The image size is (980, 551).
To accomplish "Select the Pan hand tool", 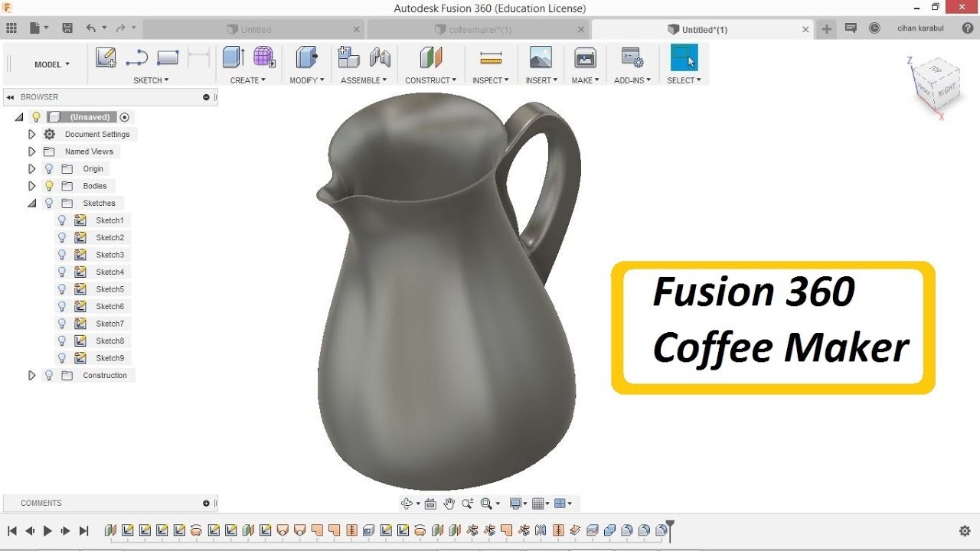I will (x=449, y=504).
